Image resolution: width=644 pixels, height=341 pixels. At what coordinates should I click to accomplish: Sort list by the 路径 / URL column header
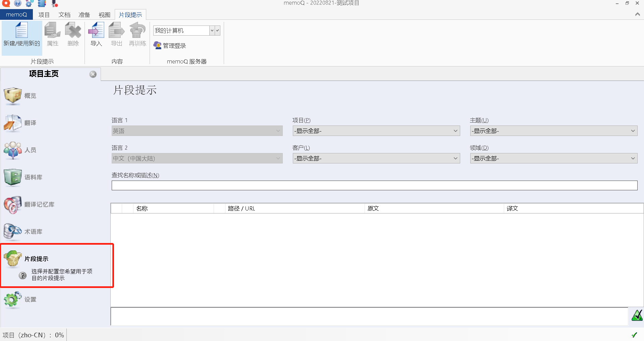(x=294, y=208)
